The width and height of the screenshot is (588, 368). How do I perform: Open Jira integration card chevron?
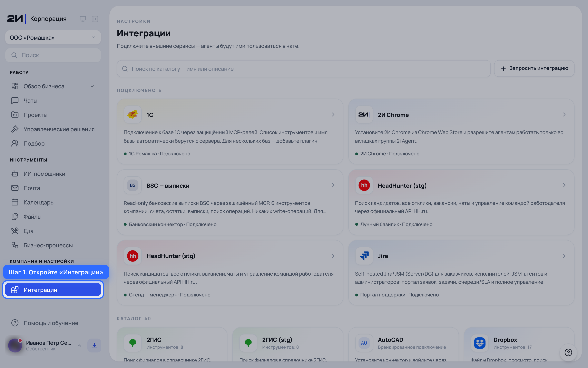(564, 256)
